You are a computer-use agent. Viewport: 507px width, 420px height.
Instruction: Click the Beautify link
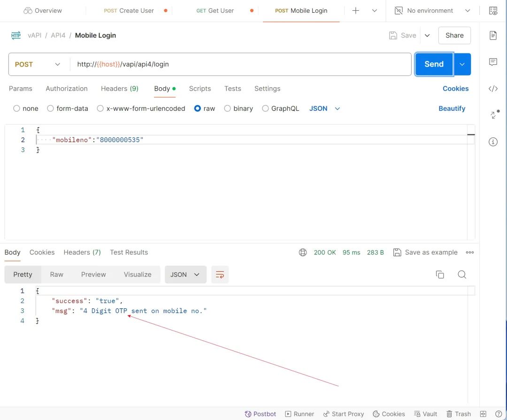(452, 108)
